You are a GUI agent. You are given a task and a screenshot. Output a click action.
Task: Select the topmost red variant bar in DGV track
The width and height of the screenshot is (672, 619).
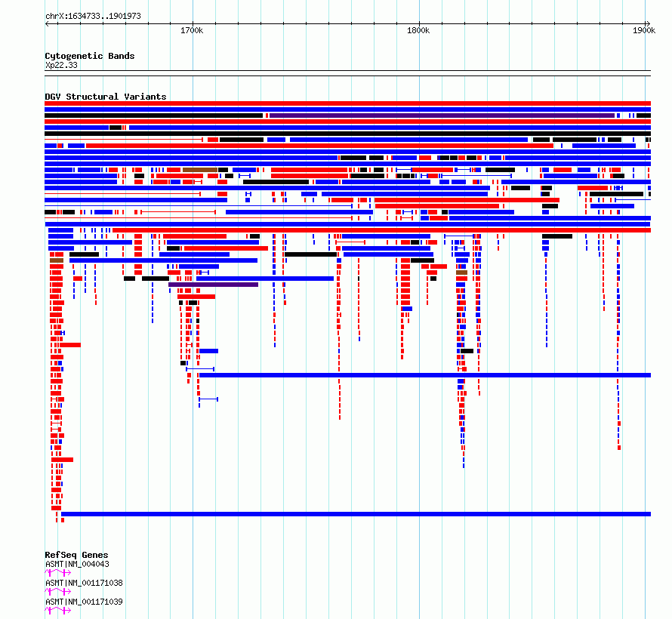347,103
